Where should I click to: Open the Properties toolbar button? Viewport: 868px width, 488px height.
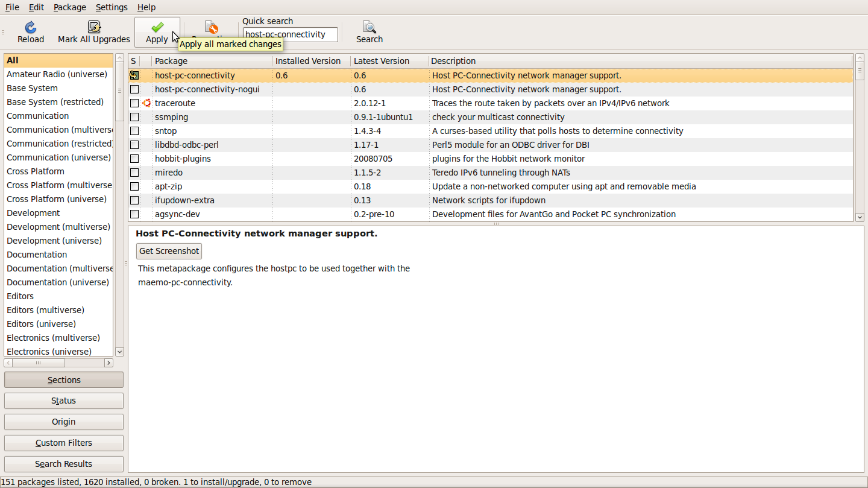[211, 32]
